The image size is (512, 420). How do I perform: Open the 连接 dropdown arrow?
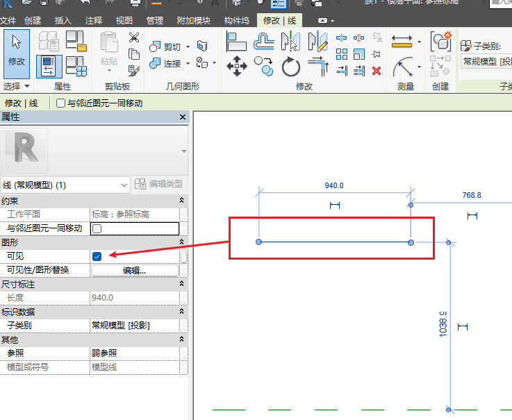pyautogui.click(x=188, y=63)
